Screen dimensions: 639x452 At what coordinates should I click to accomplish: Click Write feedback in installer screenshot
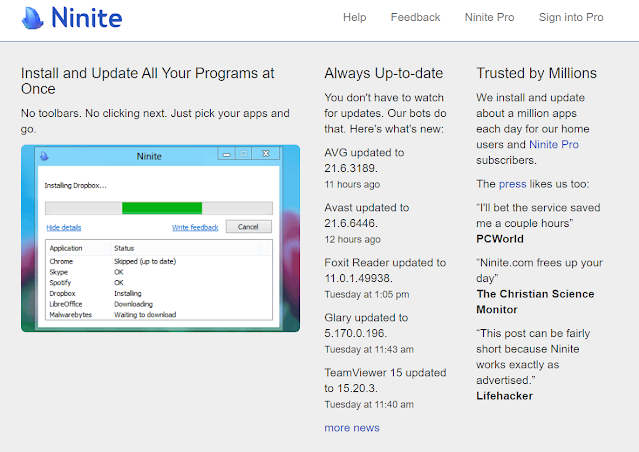pyautogui.click(x=195, y=227)
